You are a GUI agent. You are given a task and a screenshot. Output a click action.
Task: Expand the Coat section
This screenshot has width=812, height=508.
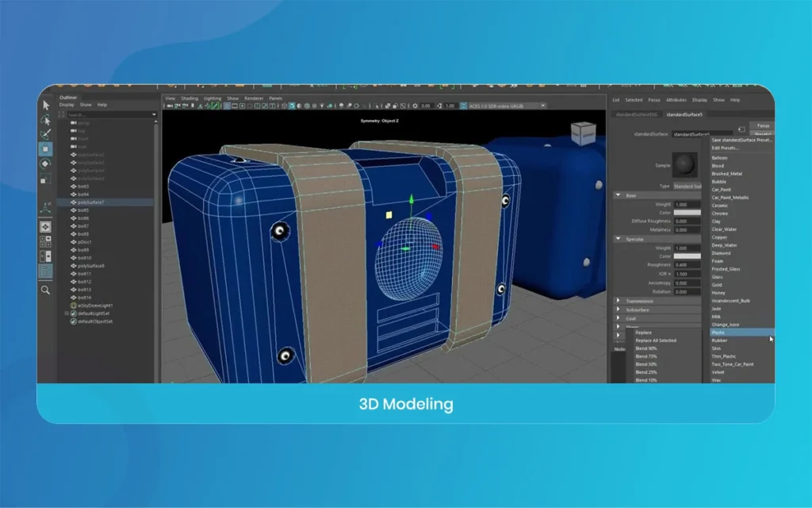click(x=618, y=318)
